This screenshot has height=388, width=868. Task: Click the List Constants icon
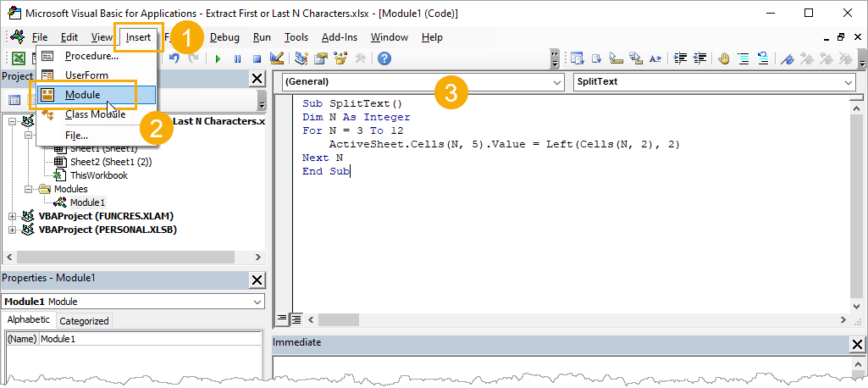pyautogui.click(x=597, y=58)
